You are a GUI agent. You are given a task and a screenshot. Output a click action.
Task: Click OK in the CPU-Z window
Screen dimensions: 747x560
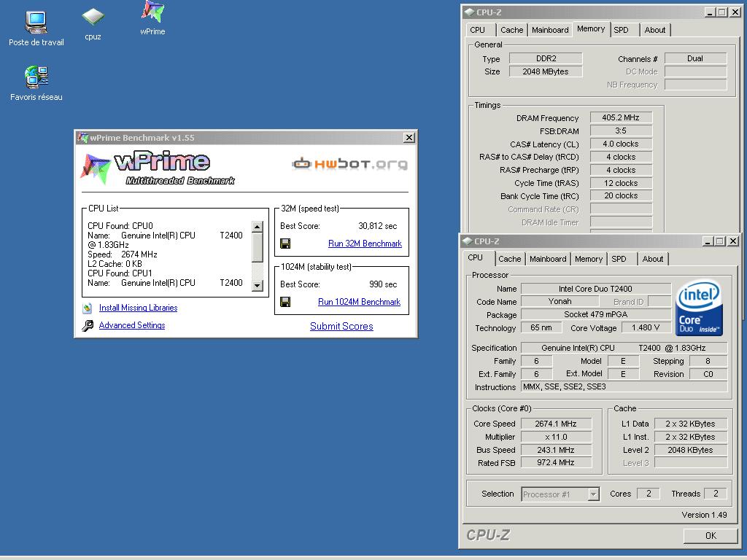(711, 536)
